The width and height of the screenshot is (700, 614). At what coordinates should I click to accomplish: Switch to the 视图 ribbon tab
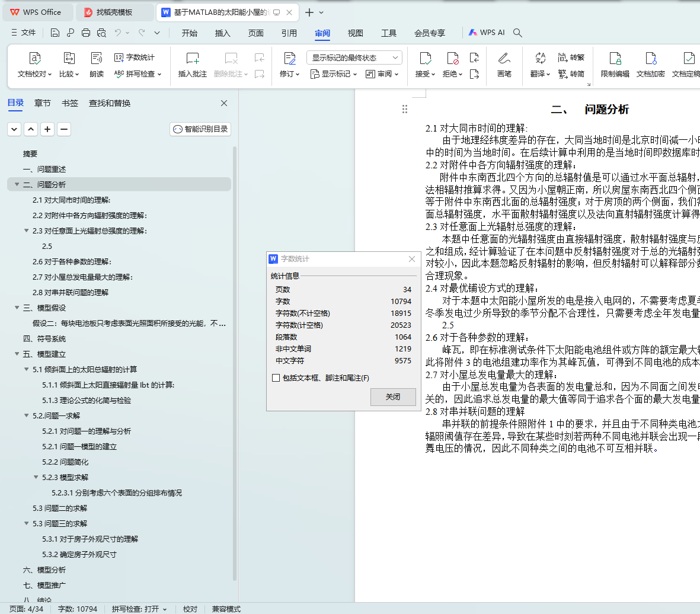[x=356, y=33]
